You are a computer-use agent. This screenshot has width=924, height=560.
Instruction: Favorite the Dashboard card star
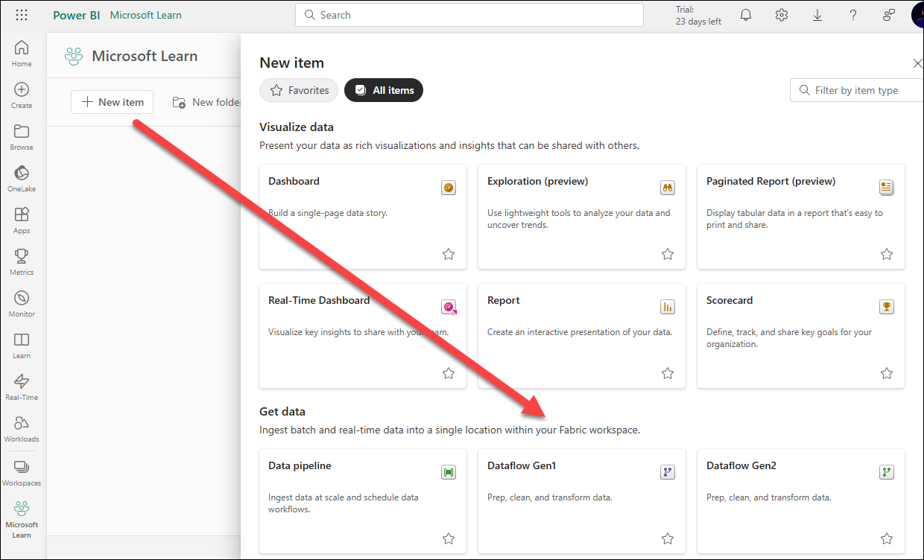click(449, 254)
